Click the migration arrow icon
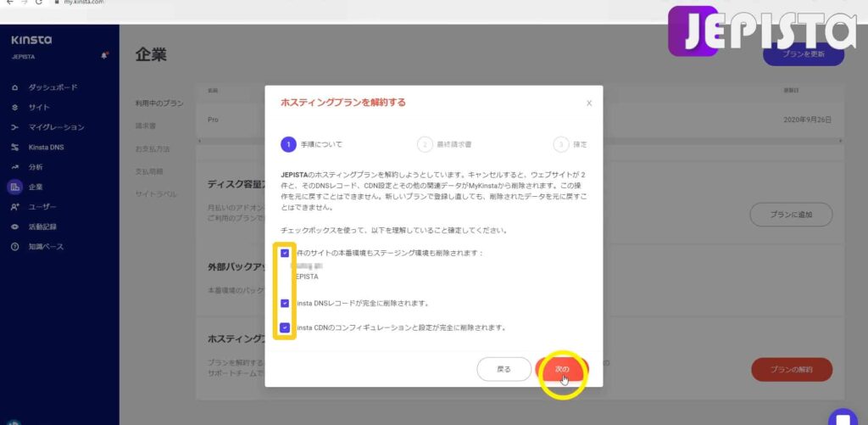868x425 pixels. (15, 127)
